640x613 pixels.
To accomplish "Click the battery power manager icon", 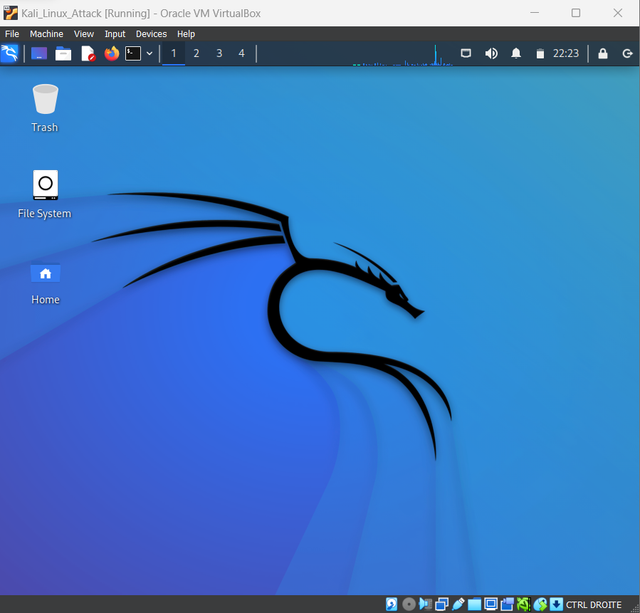I will [540, 53].
